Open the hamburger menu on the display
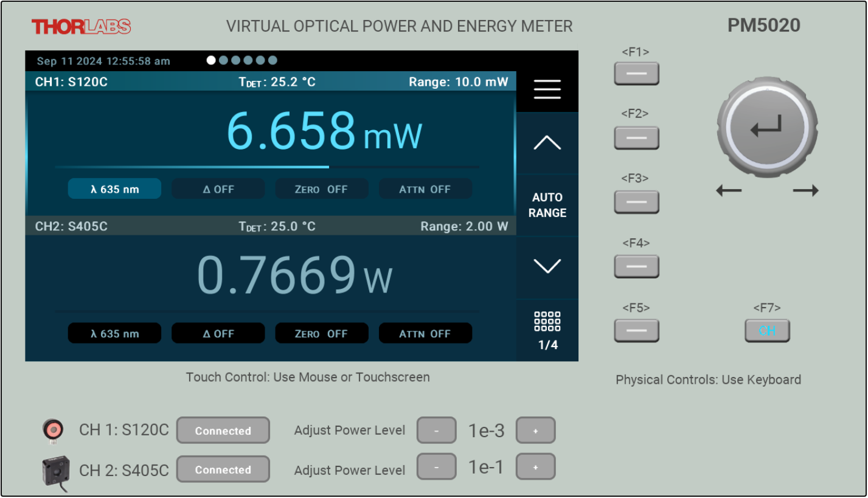868x498 pixels. pos(547,90)
